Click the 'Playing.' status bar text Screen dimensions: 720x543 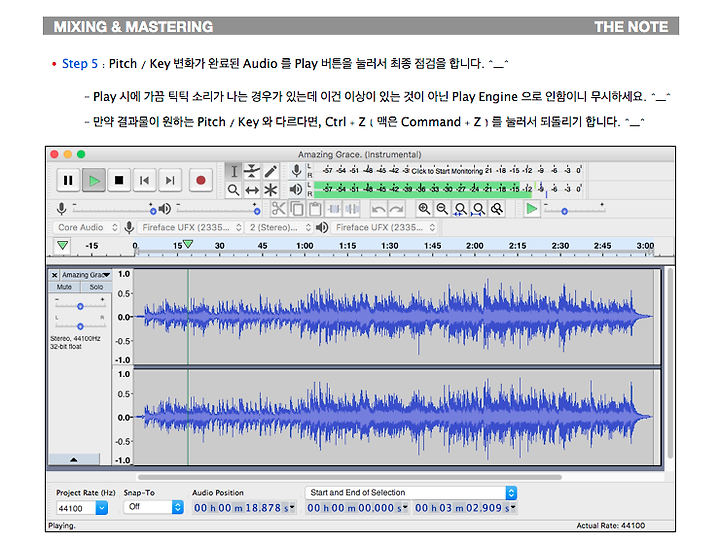pos(62,526)
